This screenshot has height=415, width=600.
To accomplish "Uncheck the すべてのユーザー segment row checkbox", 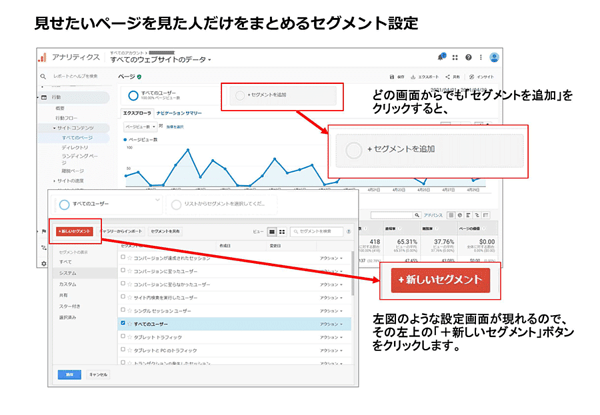I will 123,323.
